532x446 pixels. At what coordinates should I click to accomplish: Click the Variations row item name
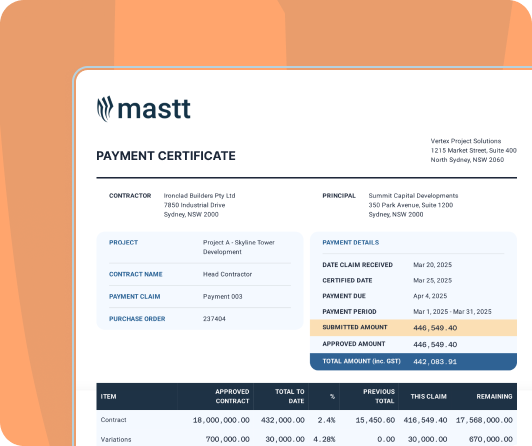click(x=116, y=439)
